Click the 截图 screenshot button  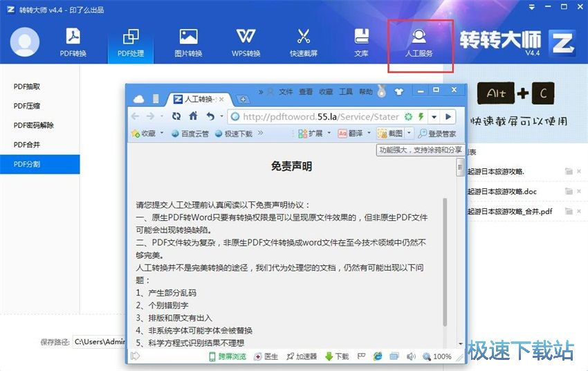pyautogui.click(x=390, y=134)
